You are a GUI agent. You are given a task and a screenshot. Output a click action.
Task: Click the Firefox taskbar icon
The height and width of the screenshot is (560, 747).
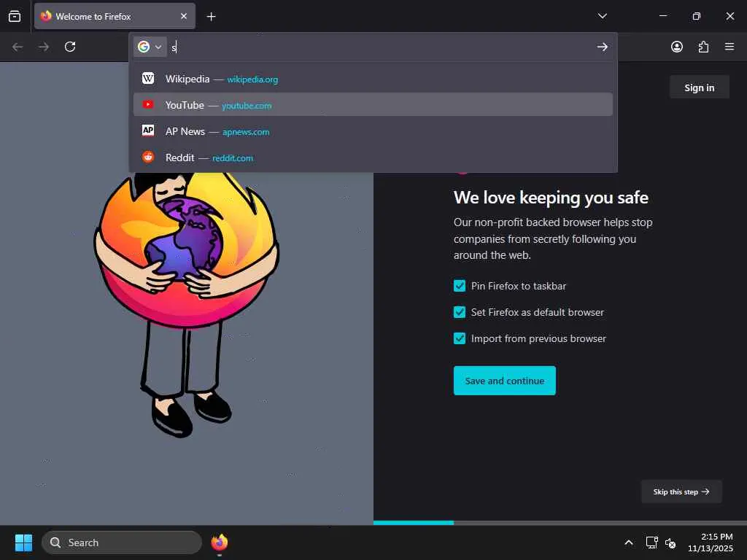point(220,542)
